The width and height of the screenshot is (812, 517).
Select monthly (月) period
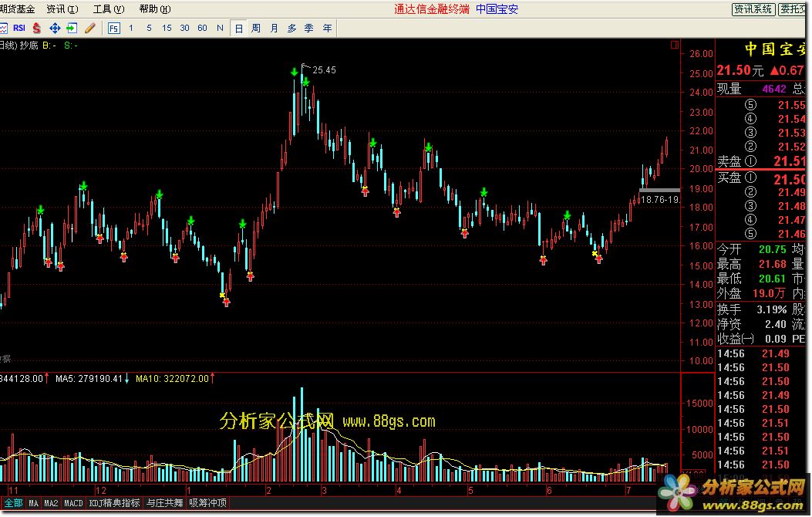(x=274, y=28)
